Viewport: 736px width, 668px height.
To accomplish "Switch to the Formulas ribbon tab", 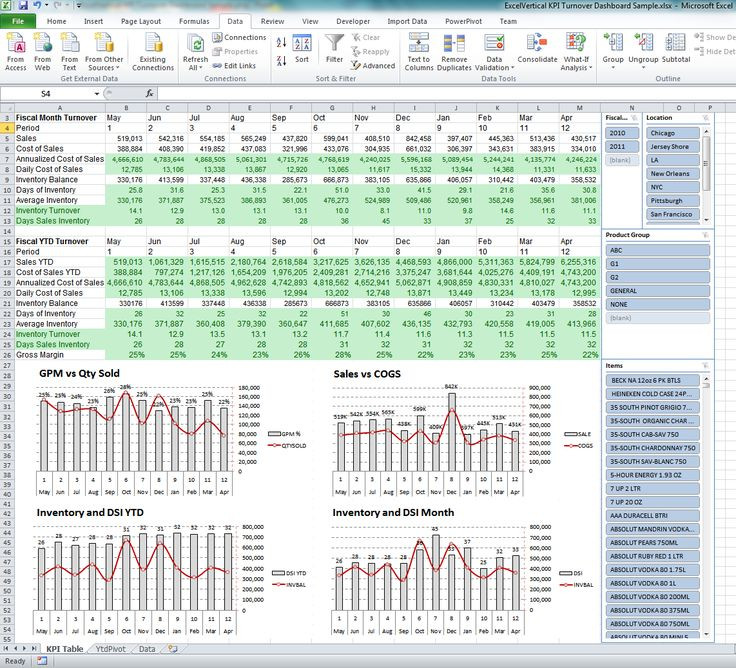I will click(x=194, y=21).
